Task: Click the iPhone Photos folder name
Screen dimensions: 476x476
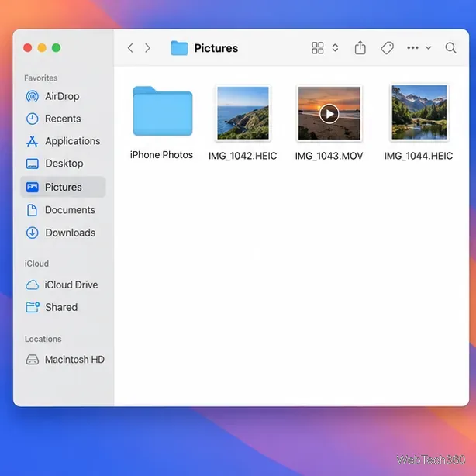Action: [161, 155]
